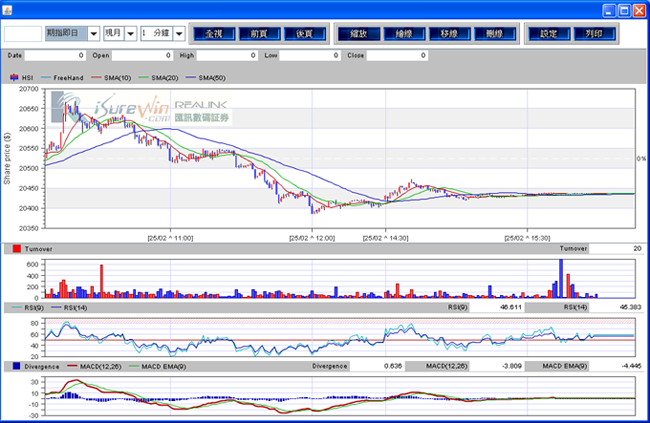
Task: Click the MACD EMA(9) legend label
Action: click(x=164, y=367)
